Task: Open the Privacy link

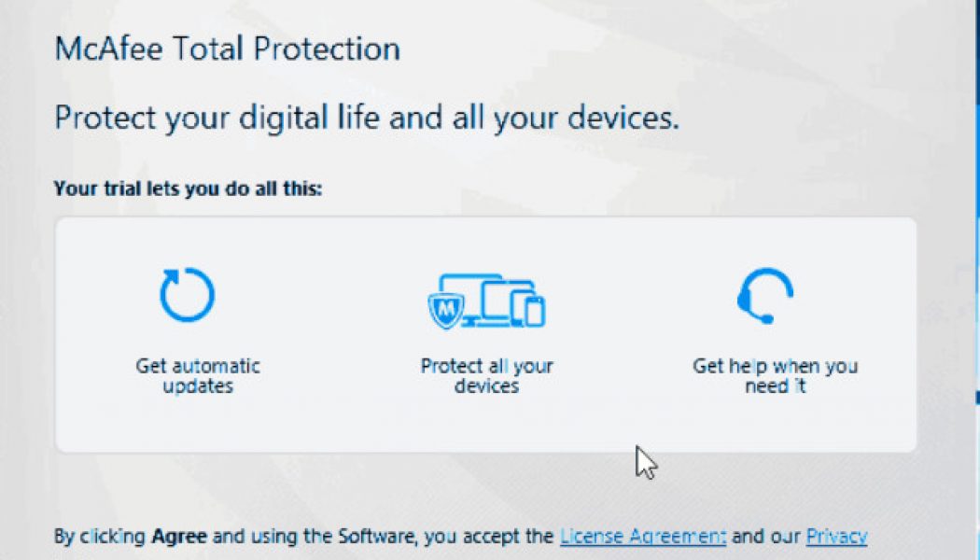Action: pos(836,537)
